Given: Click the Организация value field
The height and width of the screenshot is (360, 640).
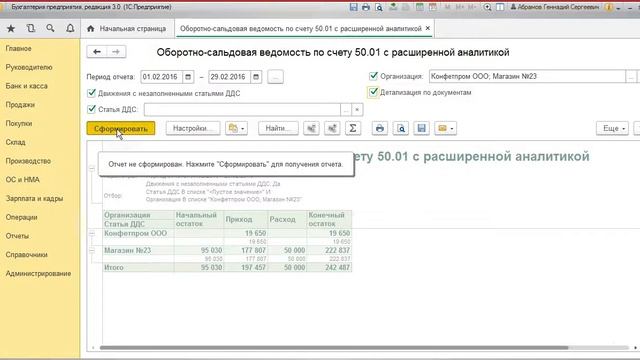Looking at the screenshot, I should tap(527, 76).
